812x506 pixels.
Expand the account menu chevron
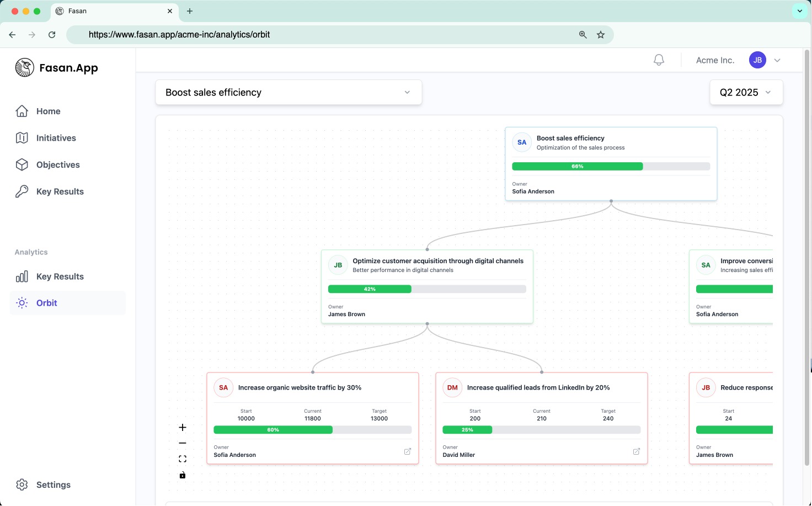click(x=777, y=60)
